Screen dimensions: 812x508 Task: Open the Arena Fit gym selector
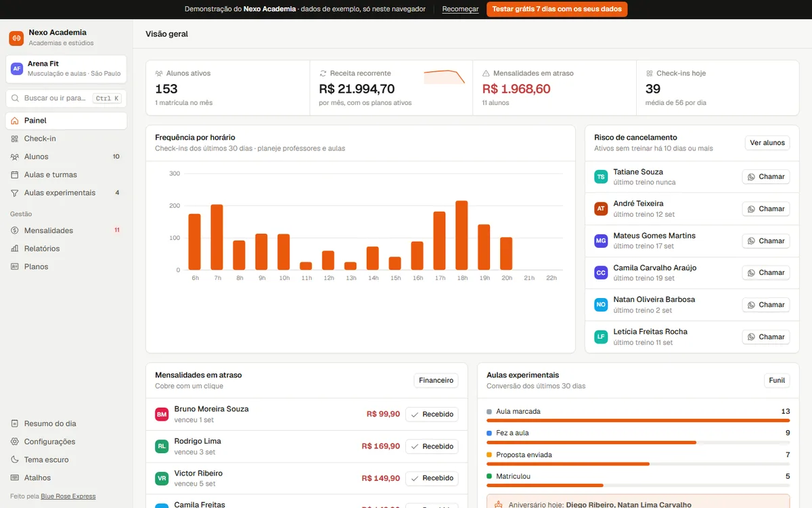click(66, 68)
